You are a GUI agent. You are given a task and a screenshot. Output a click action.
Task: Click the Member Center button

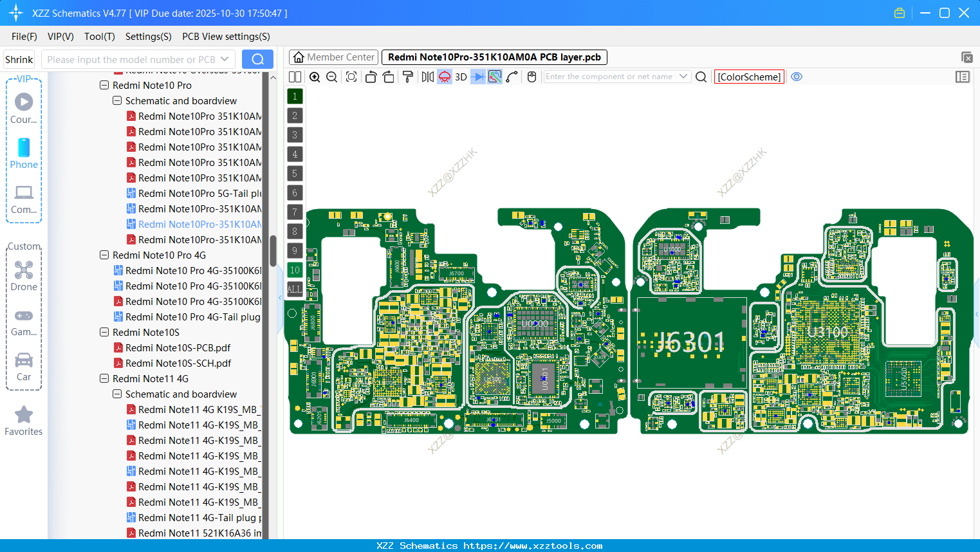tap(333, 57)
